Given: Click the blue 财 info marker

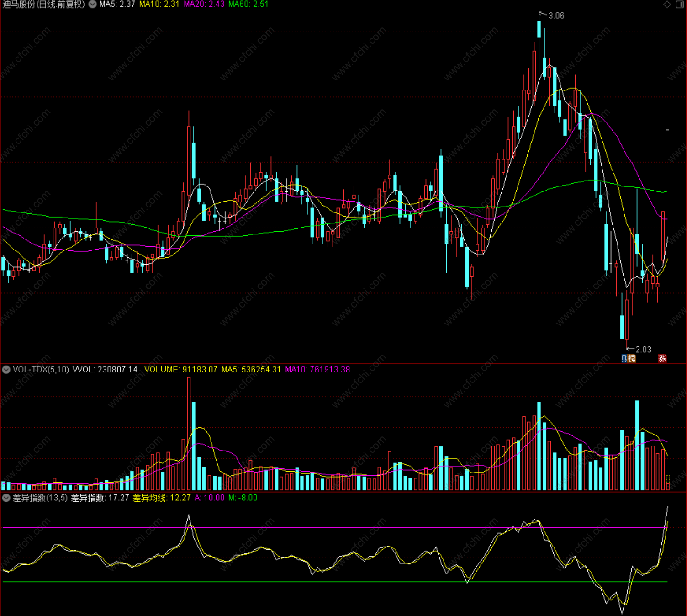Looking at the screenshot, I should pyautogui.click(x=624, y=359).
